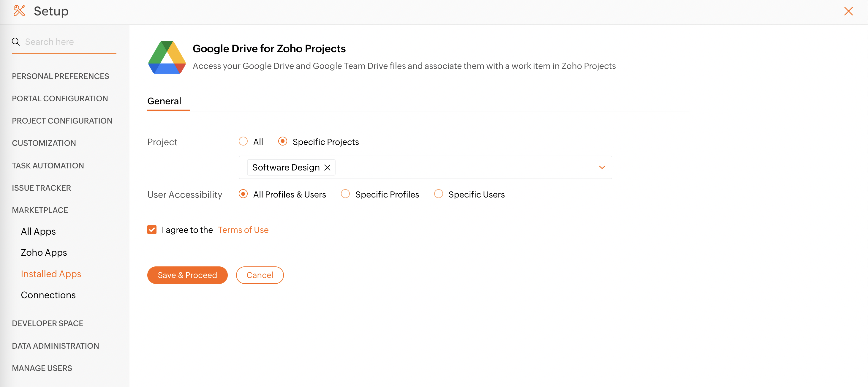
Task: Open Installed Apps in sidebar
Action: [x=51, y=274]
